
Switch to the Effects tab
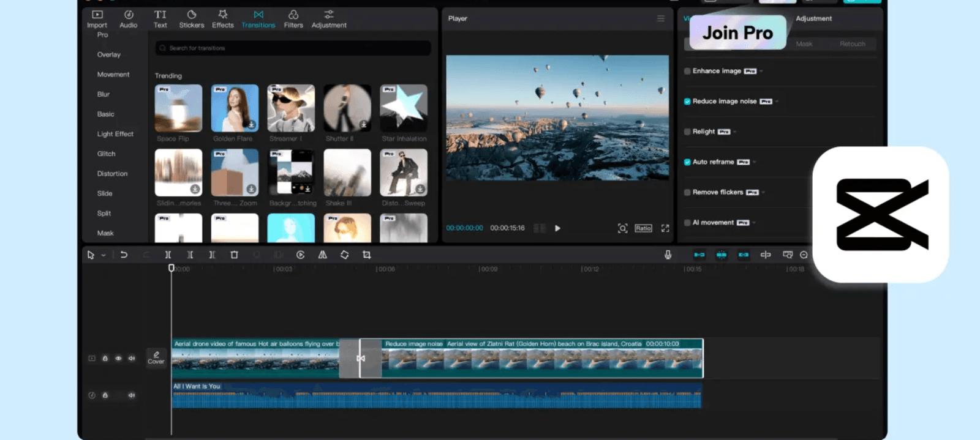[x=223, y=19]
